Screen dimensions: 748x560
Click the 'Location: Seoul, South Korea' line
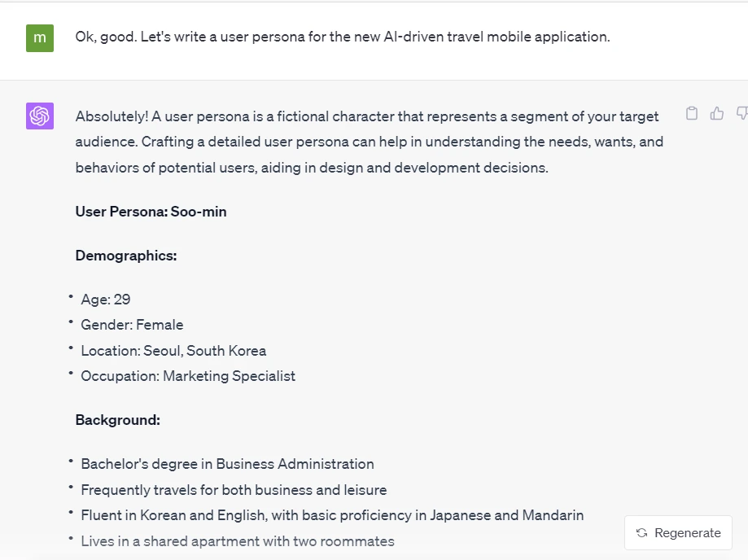(173, 351)
